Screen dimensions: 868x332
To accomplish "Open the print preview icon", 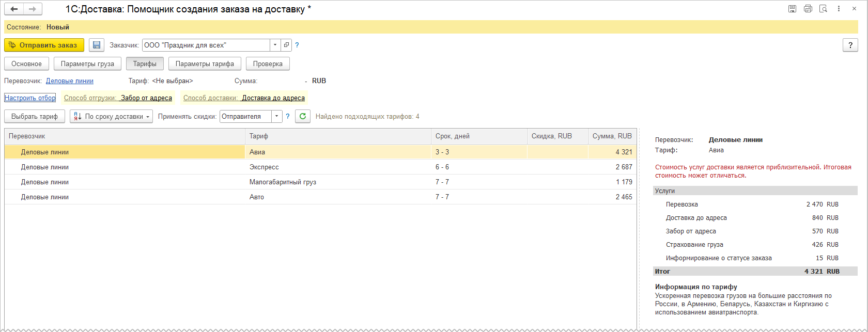I will pyautogui.click(x=824, y=9).
